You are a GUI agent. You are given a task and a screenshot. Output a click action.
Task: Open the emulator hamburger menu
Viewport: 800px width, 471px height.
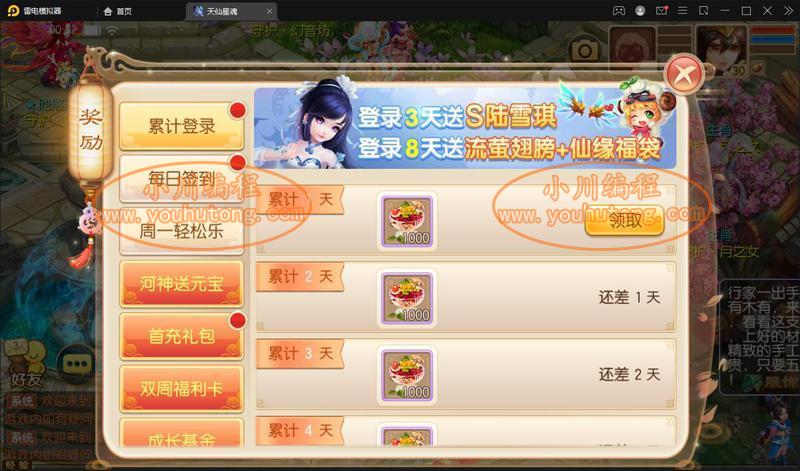tap(682, 11)
